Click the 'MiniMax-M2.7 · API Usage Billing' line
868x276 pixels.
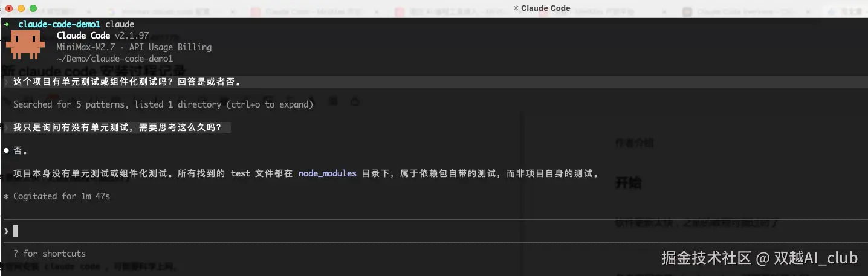pyautogui.click(x=134, y=47)
